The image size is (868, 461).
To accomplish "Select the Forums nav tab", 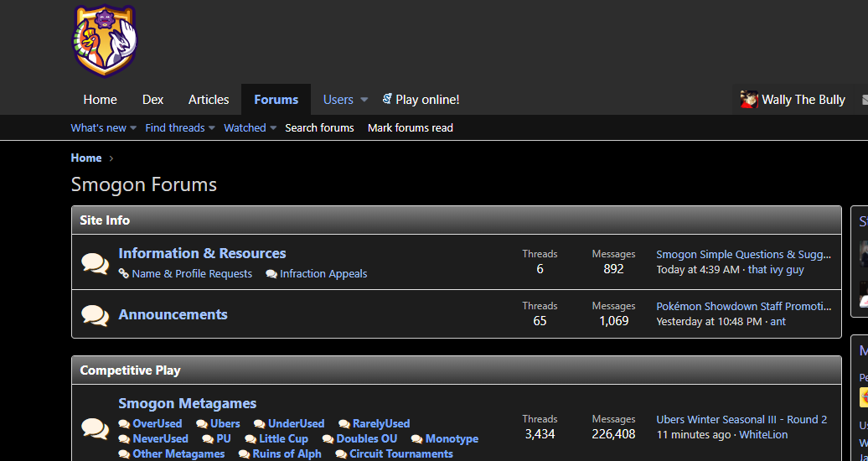I will [x=276, y=100].
